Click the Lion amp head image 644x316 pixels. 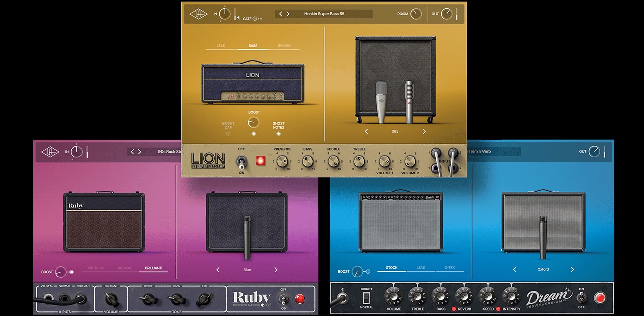[x=253, y=84]
